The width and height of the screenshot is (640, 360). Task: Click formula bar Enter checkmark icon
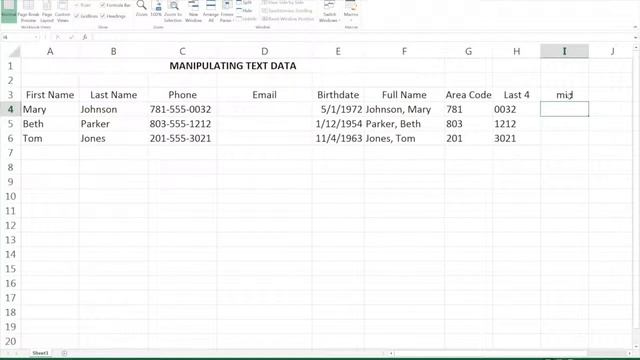71,37
